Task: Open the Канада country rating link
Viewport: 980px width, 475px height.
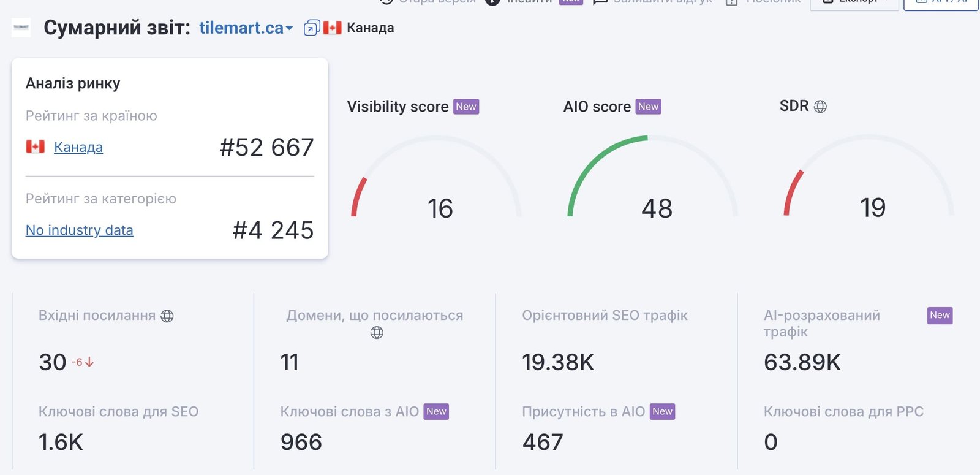Action: point(78,147)
